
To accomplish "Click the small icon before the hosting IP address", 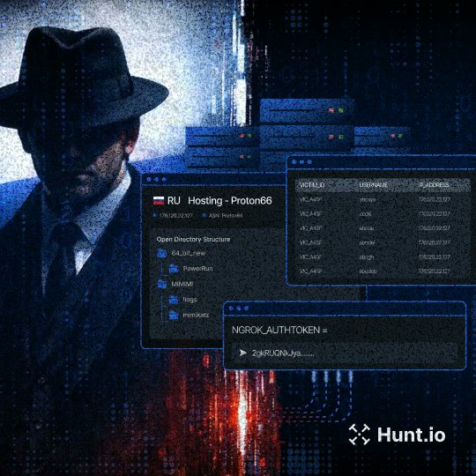I will pyautogui.click(x=155, y=216).
